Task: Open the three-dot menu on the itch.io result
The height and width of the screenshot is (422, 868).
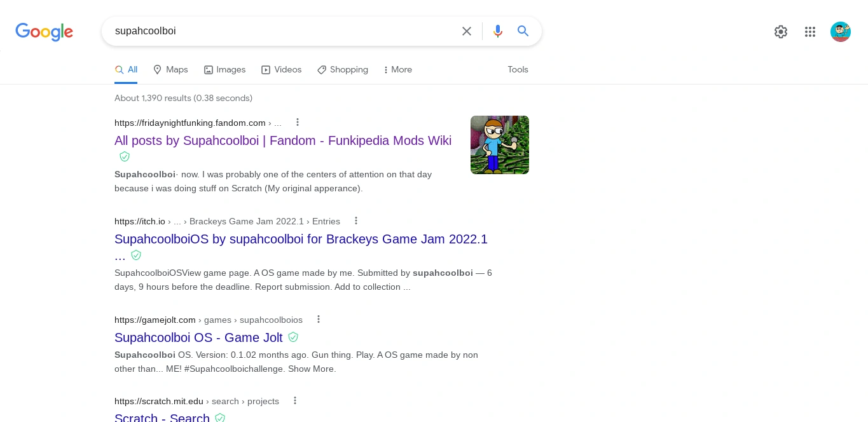Action: [356, 221]
